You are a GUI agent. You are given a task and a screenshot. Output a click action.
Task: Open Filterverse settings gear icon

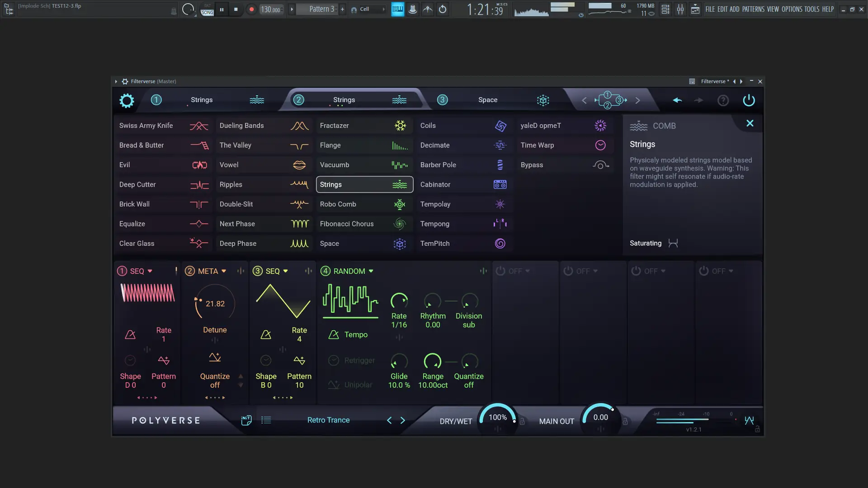click(127, 100)
